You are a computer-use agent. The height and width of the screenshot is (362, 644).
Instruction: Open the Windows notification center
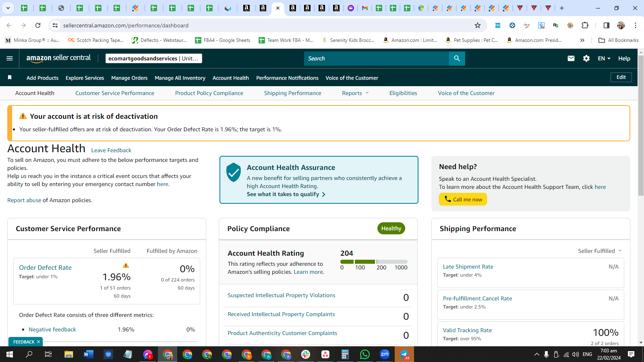pos(631,354)
